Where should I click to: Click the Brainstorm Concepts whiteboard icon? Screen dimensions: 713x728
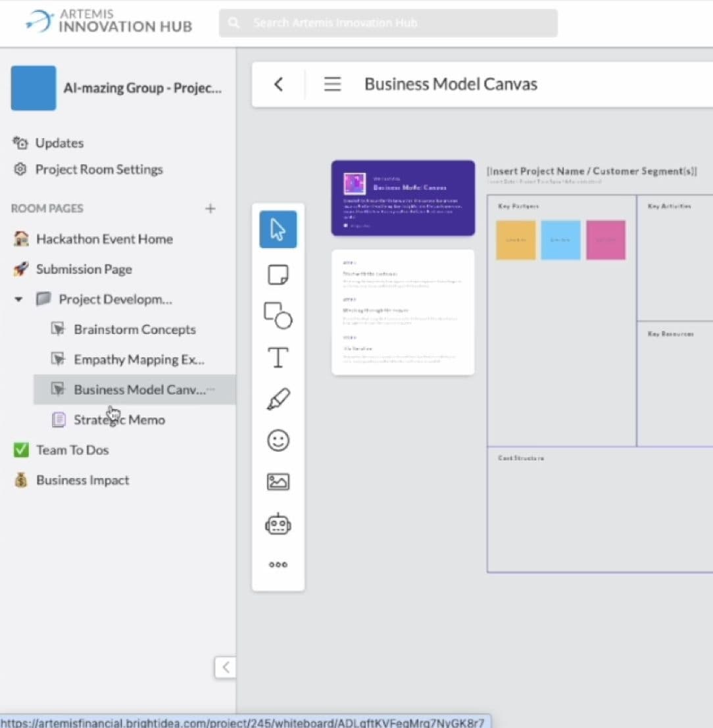tap(58, 329)
